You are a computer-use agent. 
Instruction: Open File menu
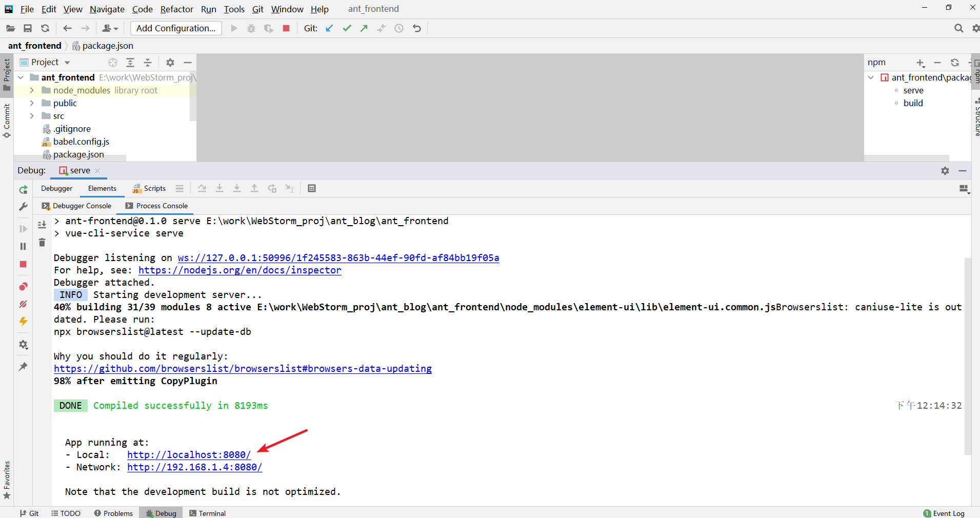tap(27, 9)
